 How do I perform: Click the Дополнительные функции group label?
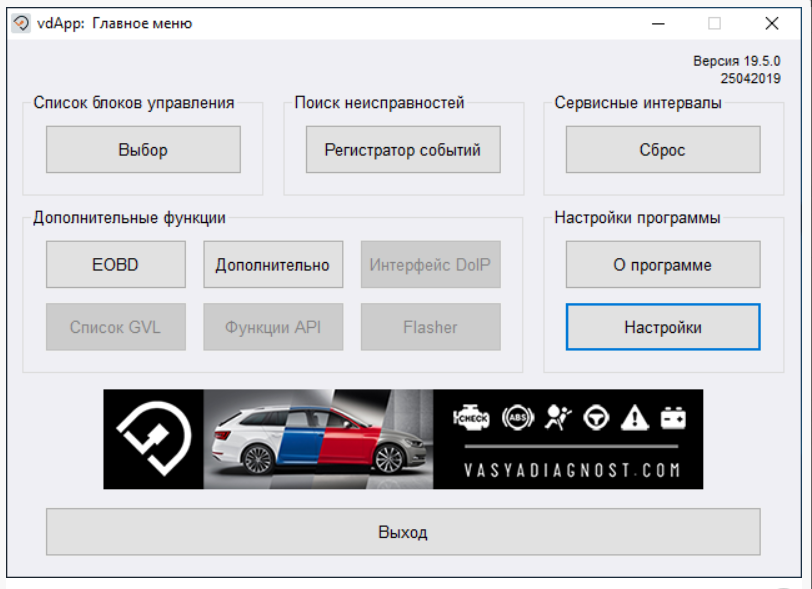pos(129,218)
